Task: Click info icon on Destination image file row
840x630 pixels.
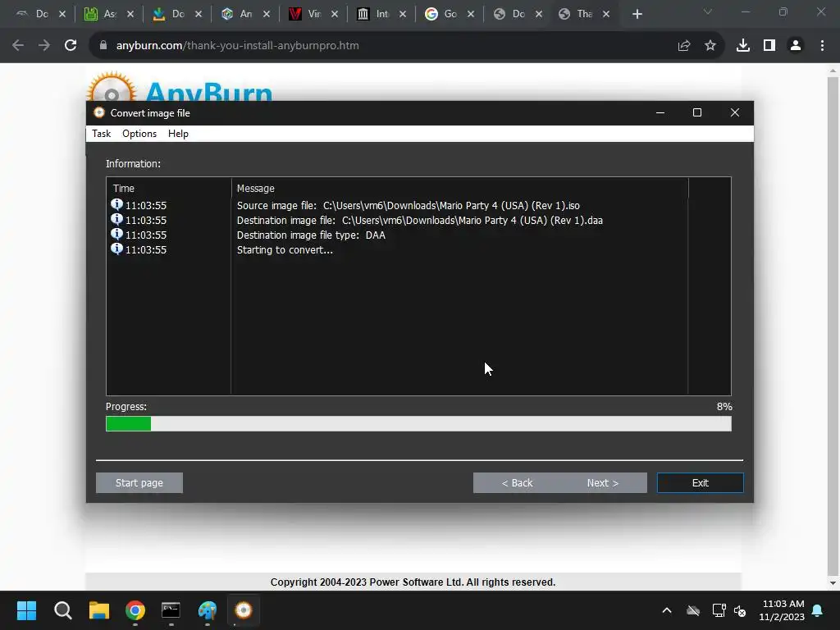Action: coord(116,219)
